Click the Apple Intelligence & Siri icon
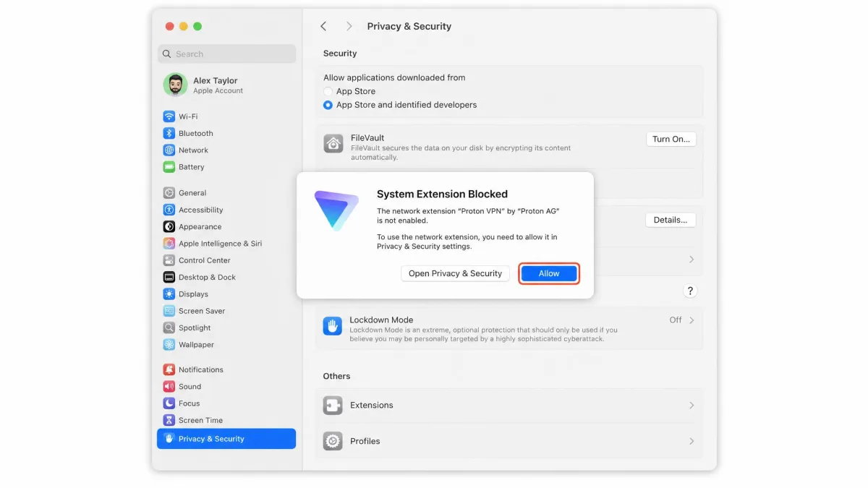The height and width of the screenshot is (488, 868). click(169, 244)
